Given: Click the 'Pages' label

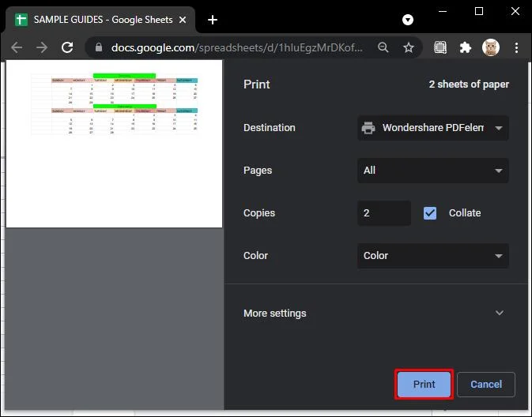Looking at the screenshot, I should tap(258, 171).
